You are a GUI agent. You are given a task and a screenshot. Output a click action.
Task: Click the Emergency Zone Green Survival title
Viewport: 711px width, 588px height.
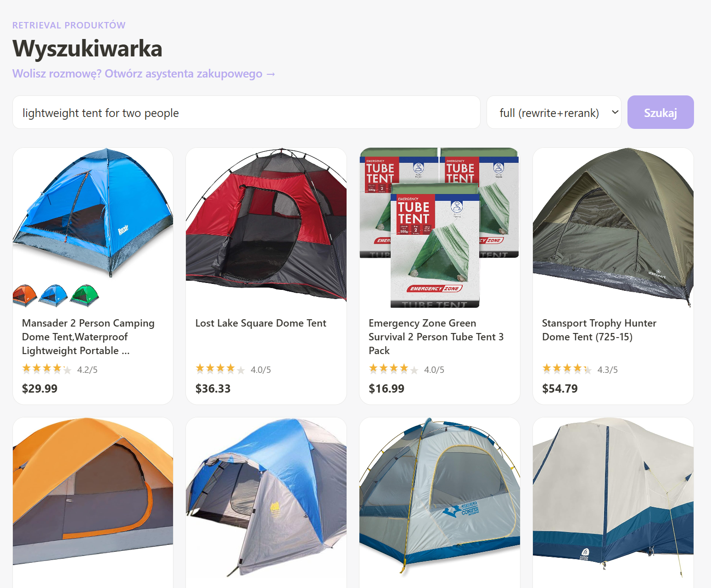436,337
